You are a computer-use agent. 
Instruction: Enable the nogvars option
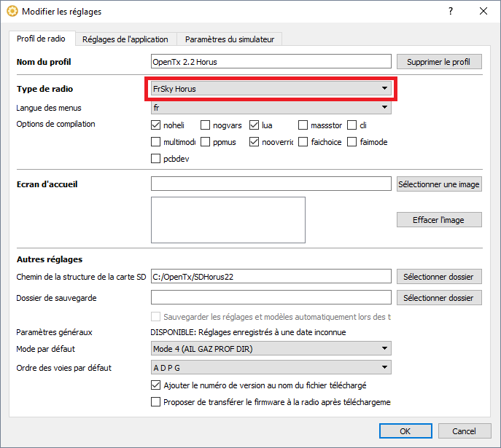pyautogui.click(x=205, y=125)
